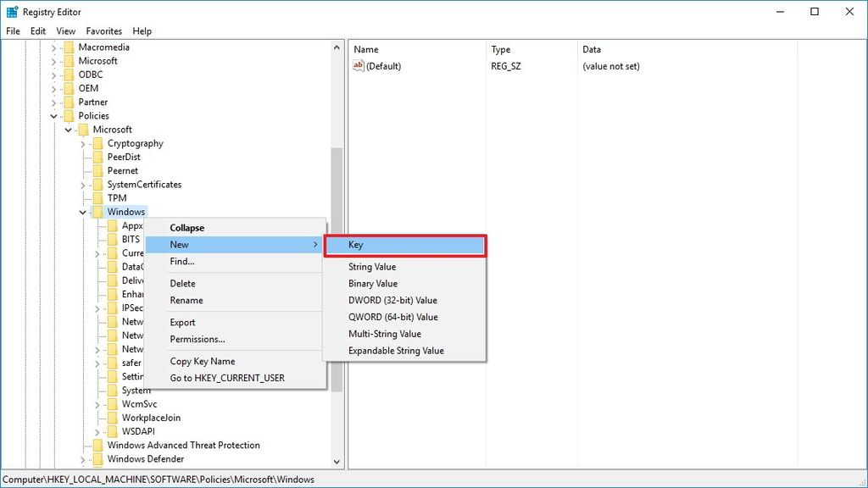The image size is (868, 488).
Task: Click the Cryptography folder icon
Action: (x=98, y=143)
